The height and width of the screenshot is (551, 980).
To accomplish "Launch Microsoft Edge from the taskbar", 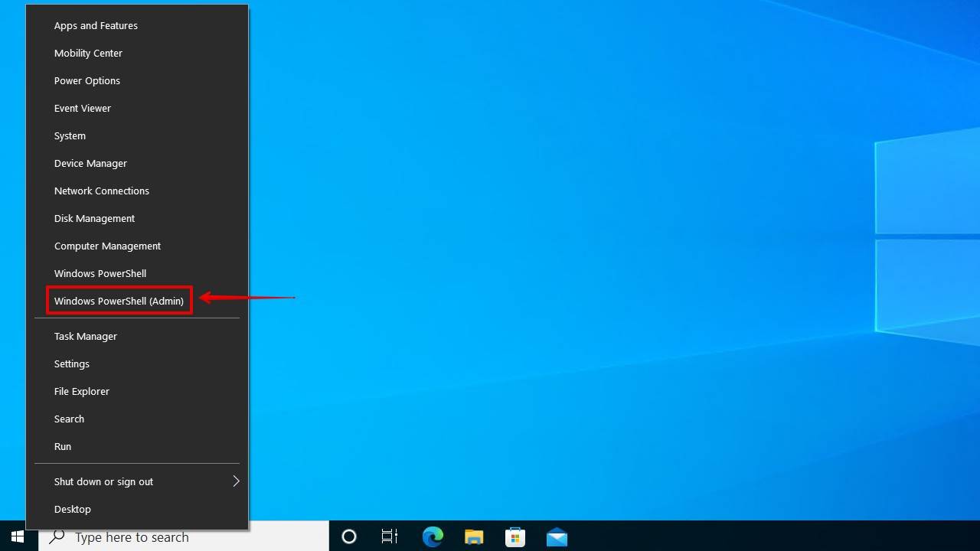I will 433,536.
